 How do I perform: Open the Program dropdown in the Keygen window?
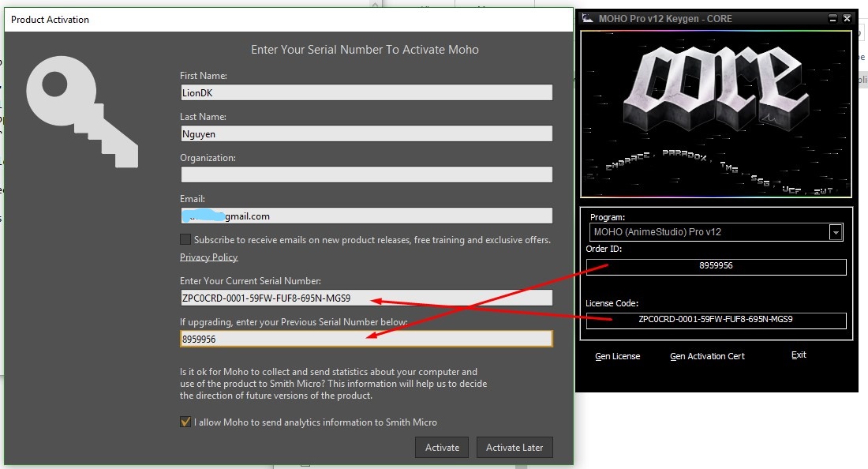[836, 232]
